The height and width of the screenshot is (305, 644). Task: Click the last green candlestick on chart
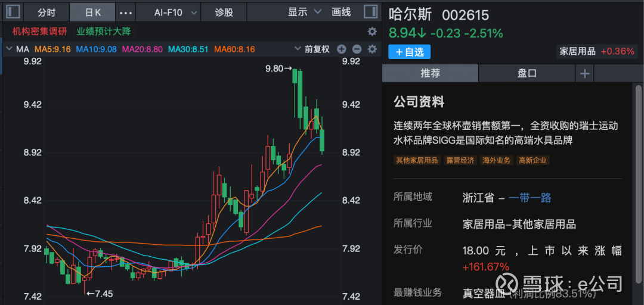click(x=323, y=141)
